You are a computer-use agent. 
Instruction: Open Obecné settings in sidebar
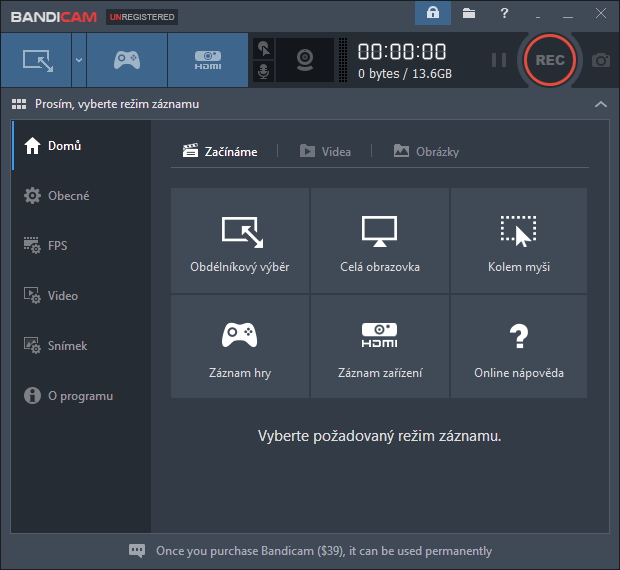pos(81,196)
